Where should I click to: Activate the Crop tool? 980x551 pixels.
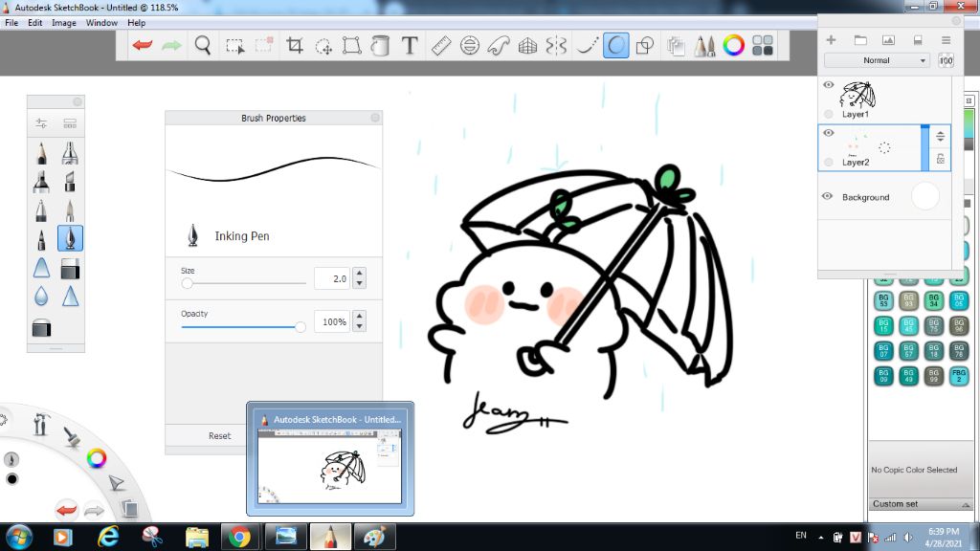[x=295, y=45]
